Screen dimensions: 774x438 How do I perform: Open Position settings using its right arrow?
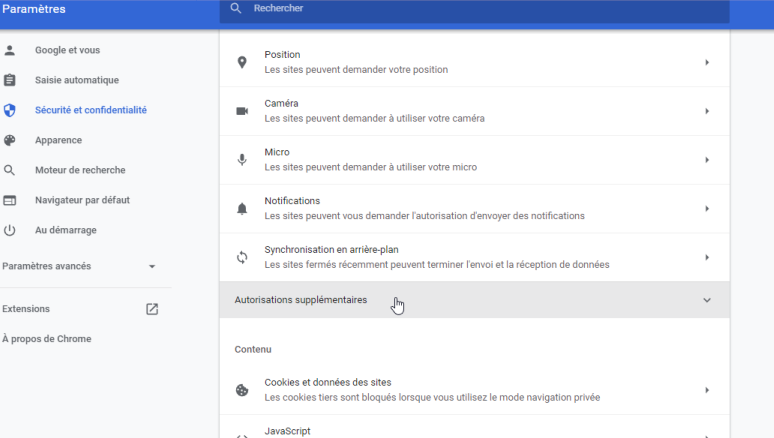pos(707,62)
